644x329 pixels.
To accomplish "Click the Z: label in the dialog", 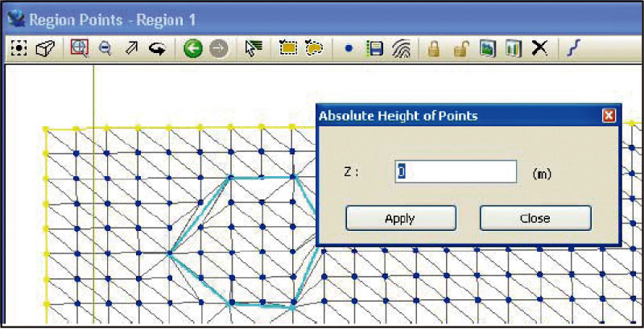I will (x=351, y=173).
